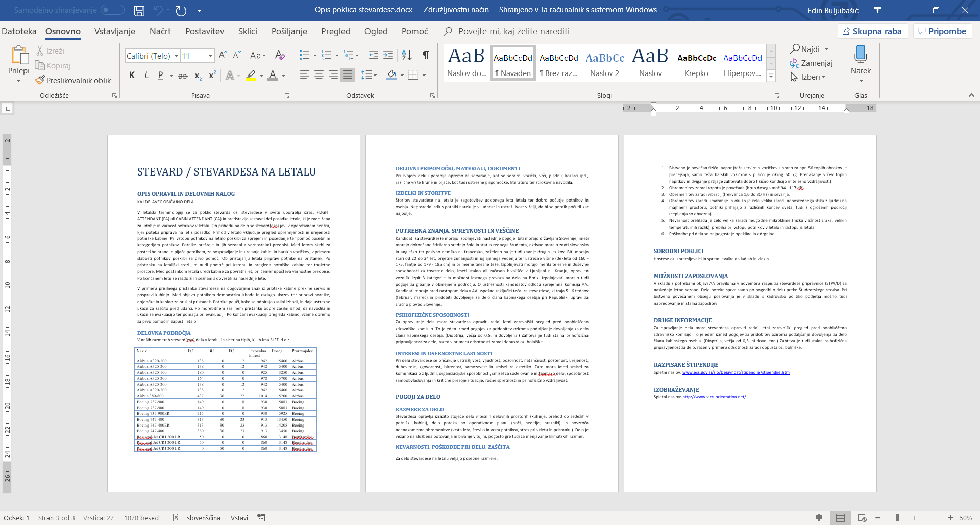Open Izberi select dropdown
The image size is (980, 525).
pos(808,77)
